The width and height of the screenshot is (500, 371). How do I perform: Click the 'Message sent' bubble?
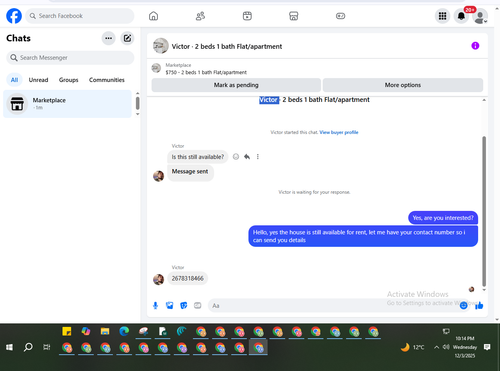(x=190, y=172)
